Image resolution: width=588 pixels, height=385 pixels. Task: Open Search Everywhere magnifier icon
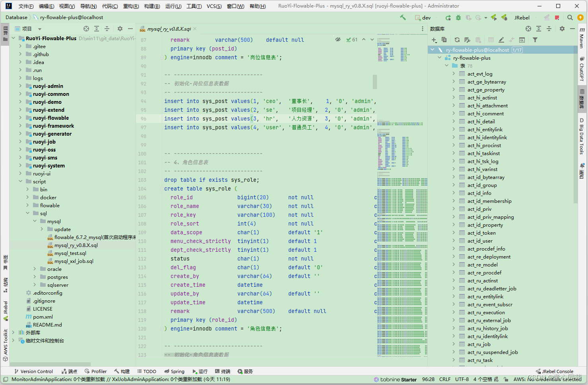pos(570,17)
